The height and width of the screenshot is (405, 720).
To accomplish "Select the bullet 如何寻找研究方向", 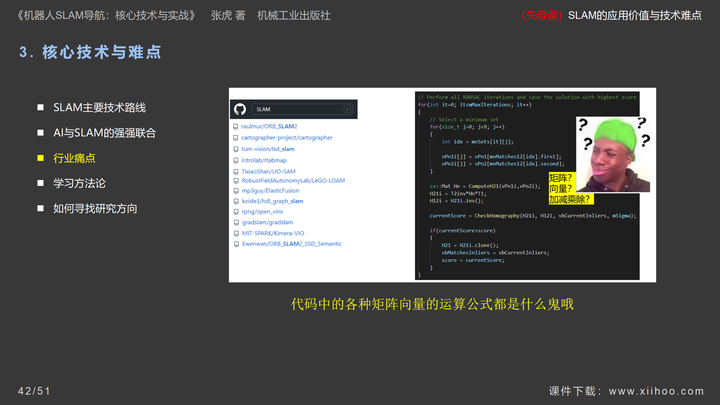I will [x=95, y=208].
